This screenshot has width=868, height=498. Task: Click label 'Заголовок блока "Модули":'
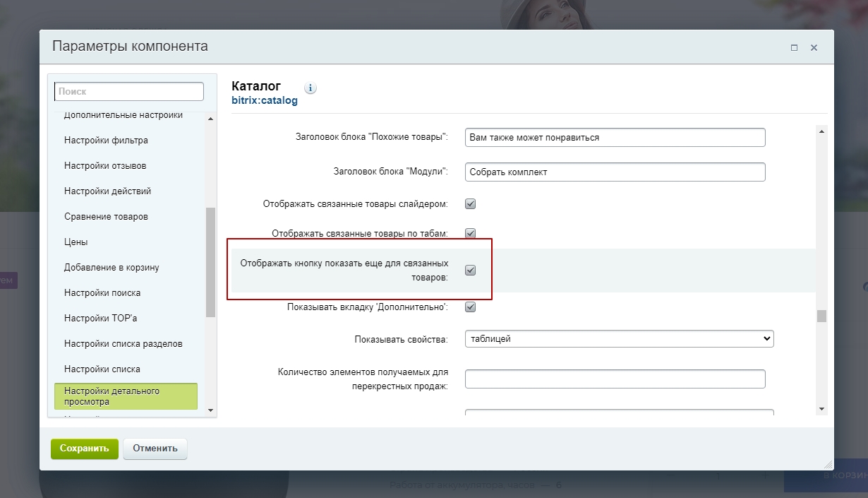(391, 172)
